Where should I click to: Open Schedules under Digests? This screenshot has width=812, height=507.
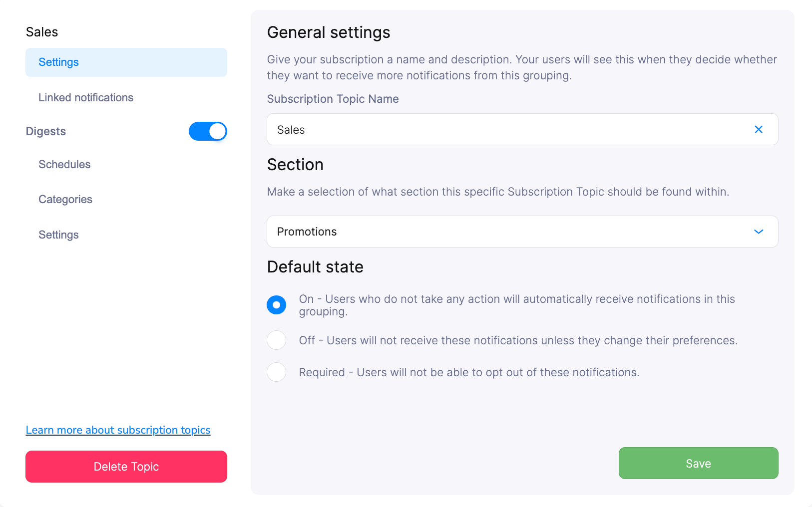point(64,164)
